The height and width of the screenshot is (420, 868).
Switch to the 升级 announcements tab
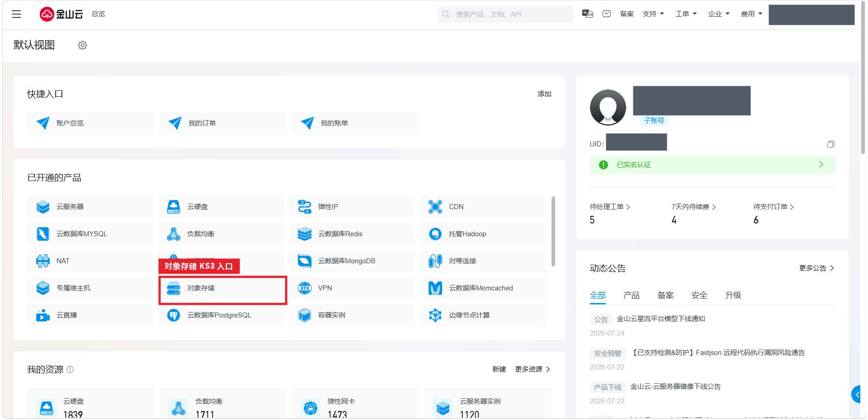pos(733,295)
